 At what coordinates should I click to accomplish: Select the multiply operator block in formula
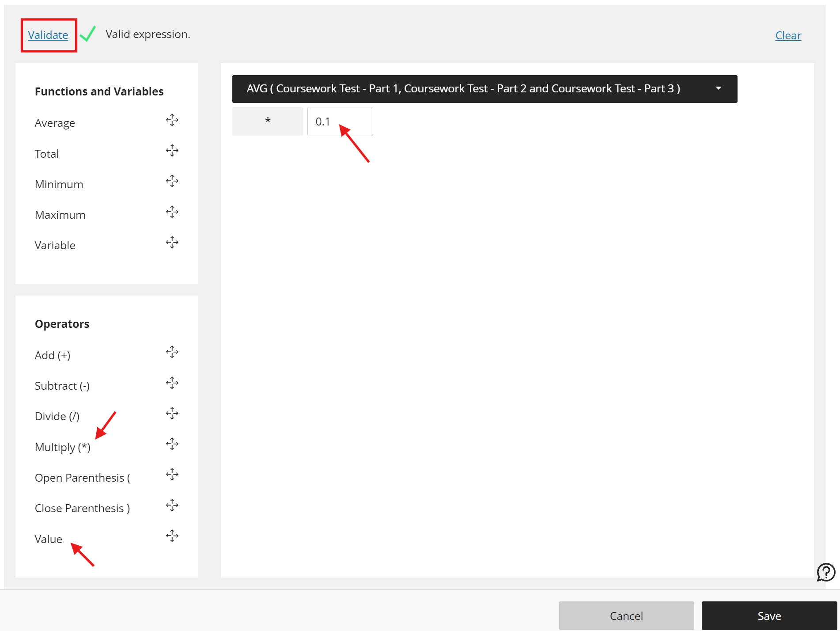268,122
